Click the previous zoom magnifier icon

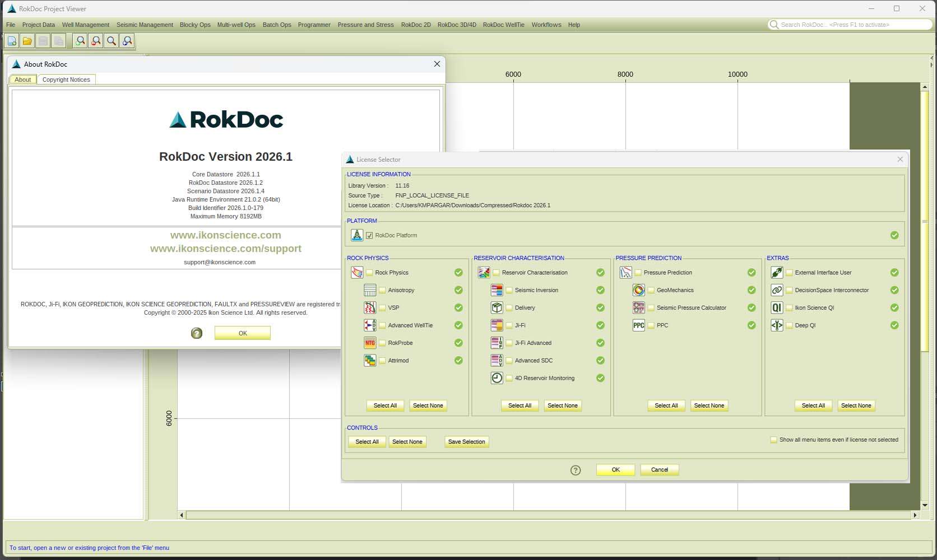click(x=127, y=41)
